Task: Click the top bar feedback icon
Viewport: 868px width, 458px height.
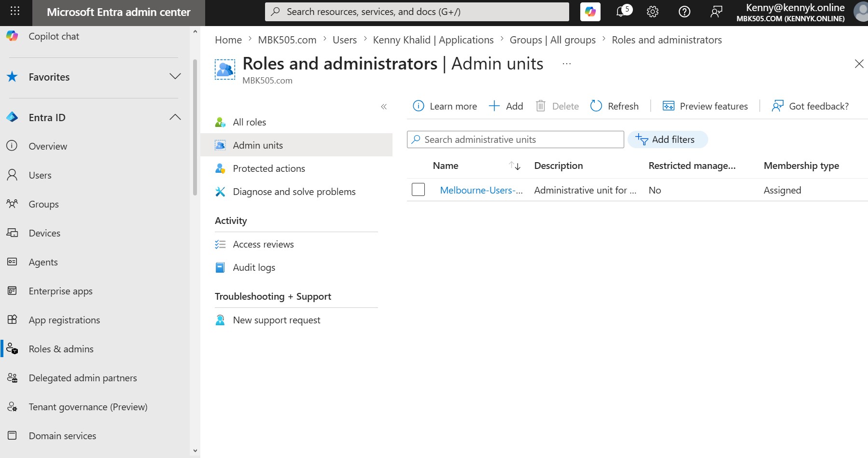Action: 716,12
